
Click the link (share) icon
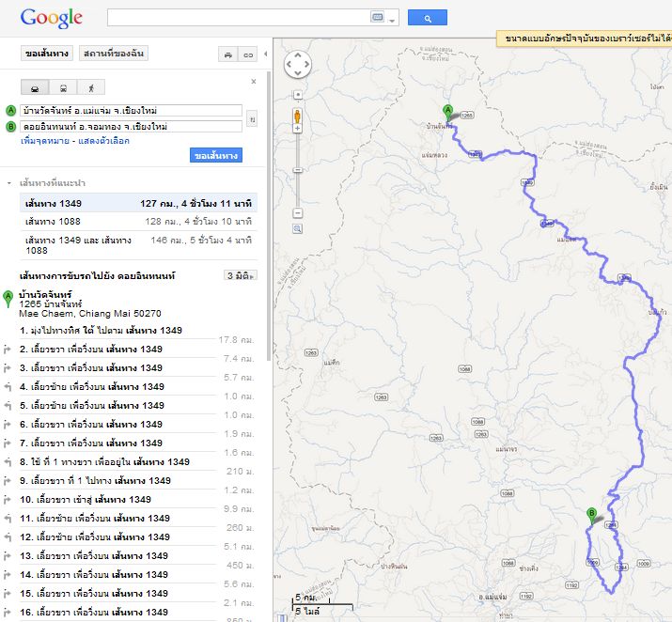[x=248, y=54]
